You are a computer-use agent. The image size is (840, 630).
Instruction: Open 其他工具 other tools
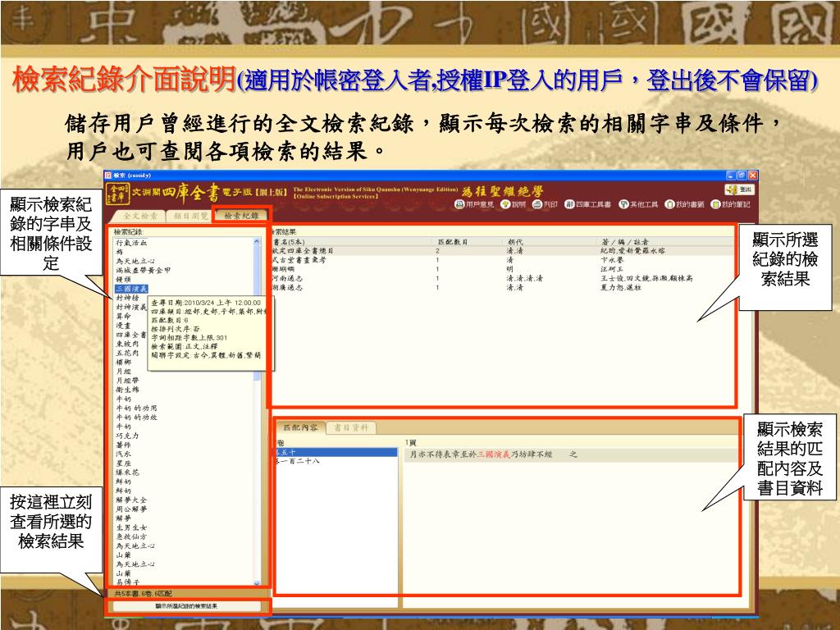638,204
